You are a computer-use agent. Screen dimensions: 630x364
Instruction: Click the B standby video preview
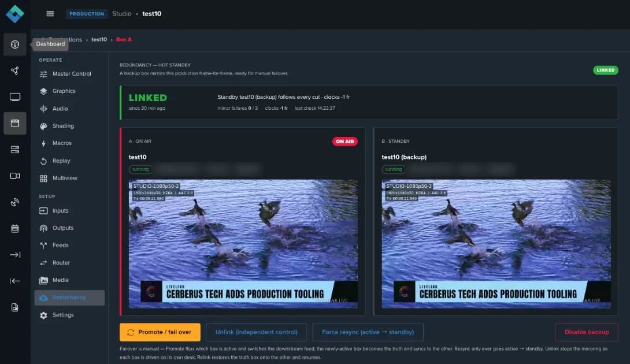(x=496, y=244)
